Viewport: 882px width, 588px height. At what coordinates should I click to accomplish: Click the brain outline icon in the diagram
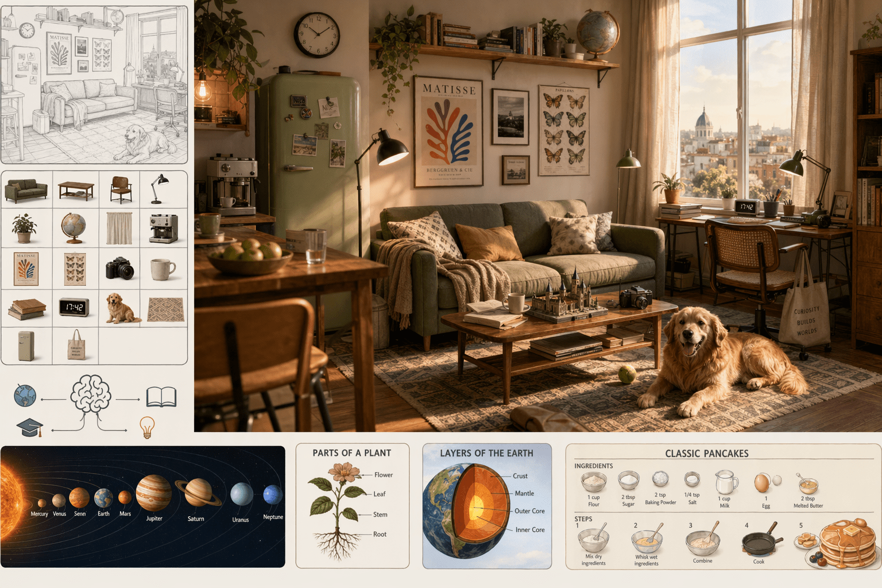click(91, 394)
